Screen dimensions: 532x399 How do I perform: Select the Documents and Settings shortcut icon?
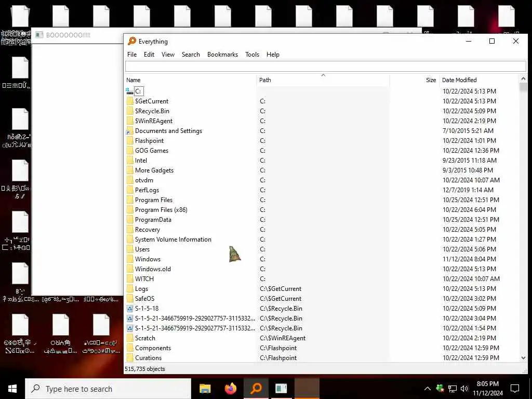click(129, 131)
